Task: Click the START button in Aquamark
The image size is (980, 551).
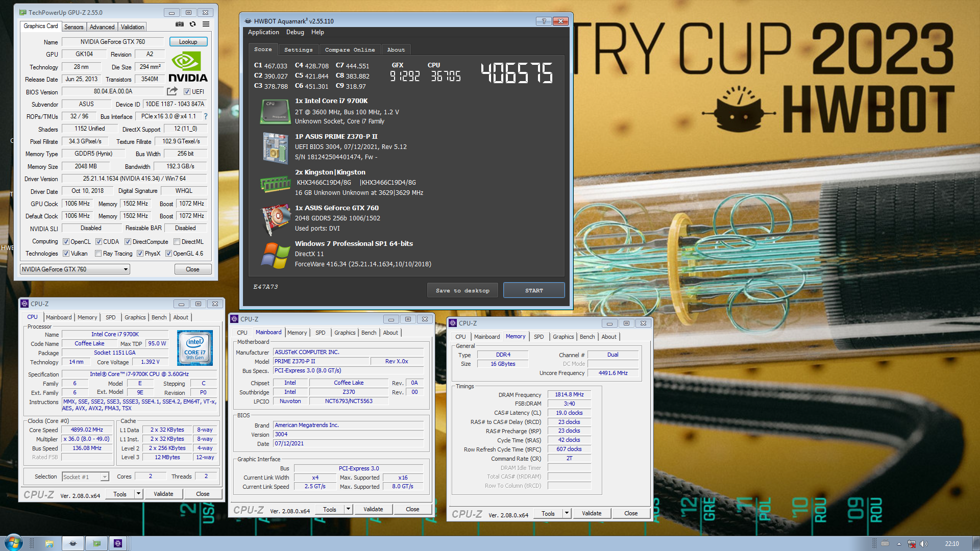Action: 534,290
